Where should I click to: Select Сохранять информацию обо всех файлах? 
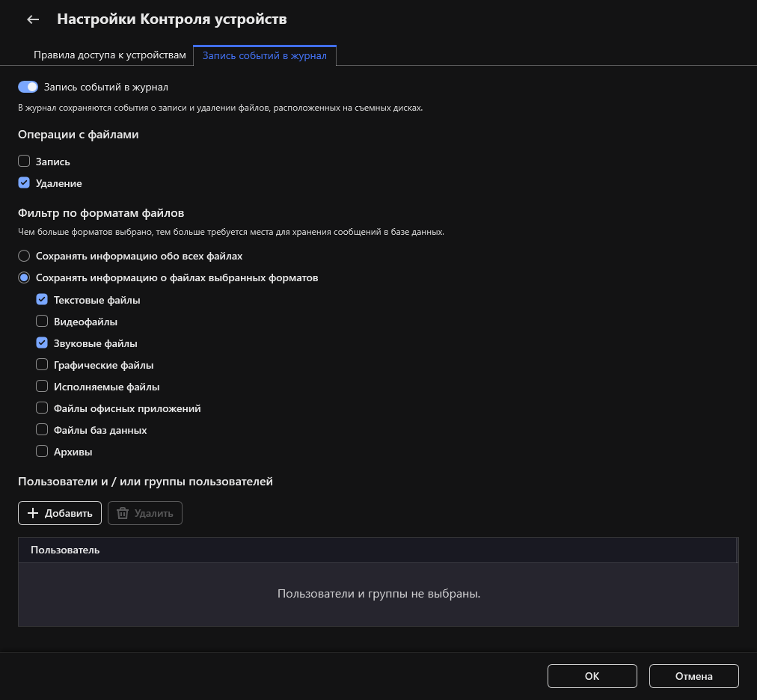pos(24,256)
